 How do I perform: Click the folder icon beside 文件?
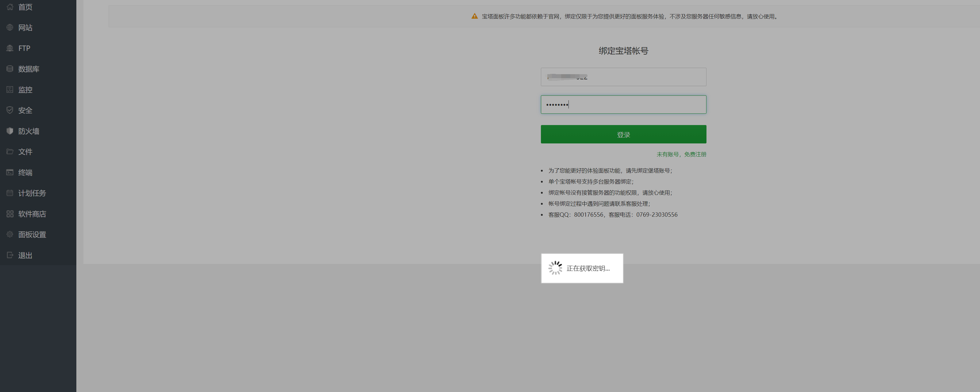[x=10, y=152]
